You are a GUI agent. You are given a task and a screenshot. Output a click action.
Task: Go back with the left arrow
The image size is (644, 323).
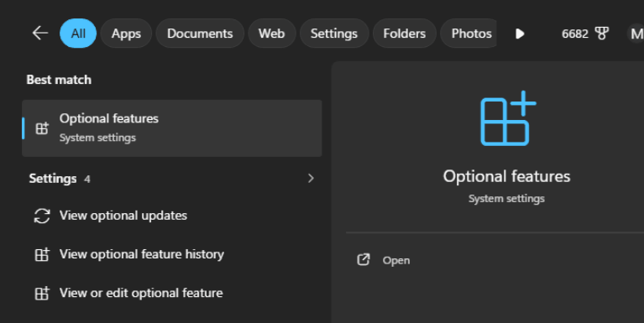point(40,34)
